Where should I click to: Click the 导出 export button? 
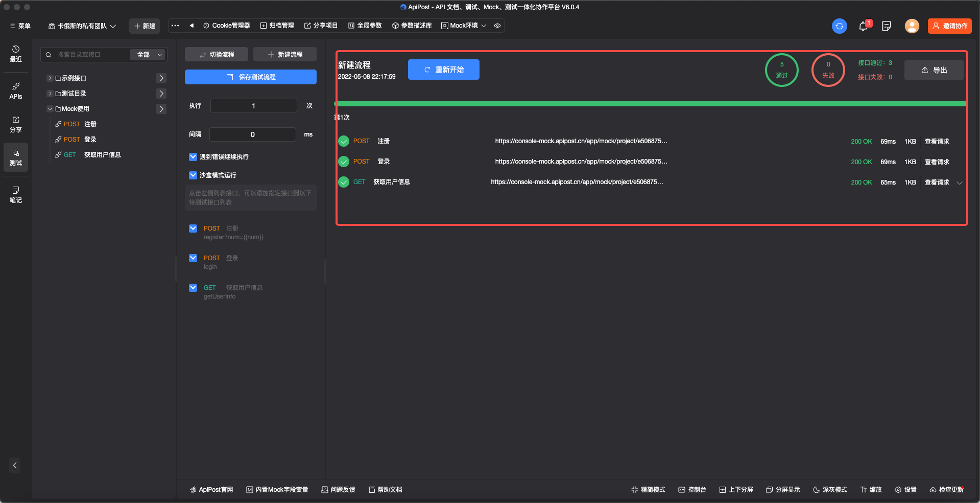click(934, 70)
